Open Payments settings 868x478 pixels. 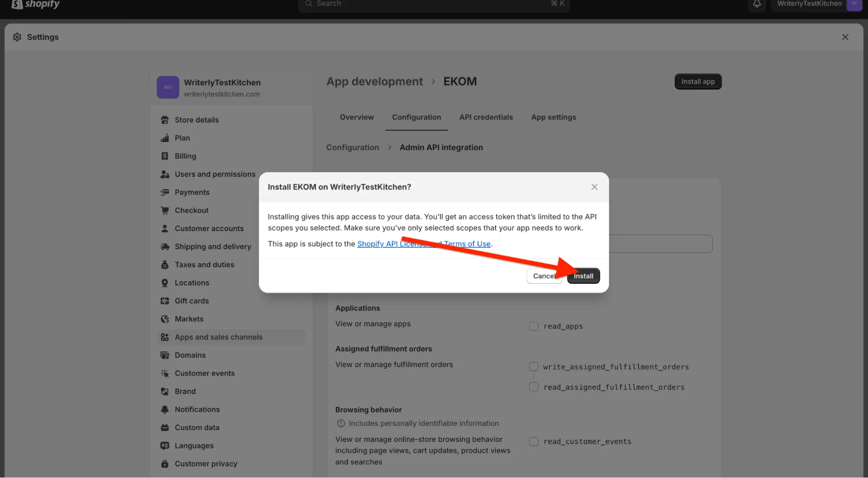(231, 193)
